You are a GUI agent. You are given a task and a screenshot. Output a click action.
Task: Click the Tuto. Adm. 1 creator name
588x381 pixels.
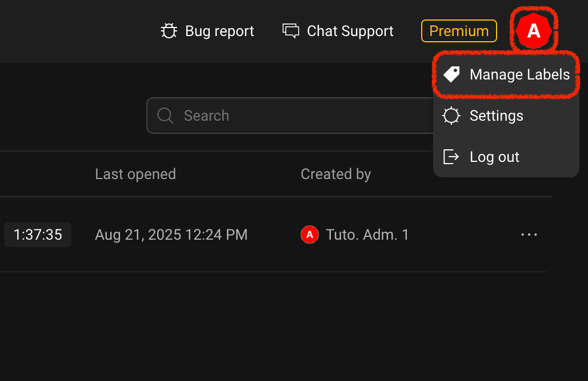[x=367, y=235]
